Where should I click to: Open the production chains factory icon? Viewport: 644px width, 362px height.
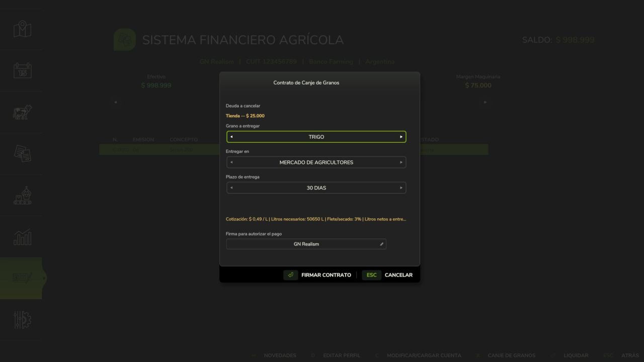pyautogui.click(x=22, y=196)
